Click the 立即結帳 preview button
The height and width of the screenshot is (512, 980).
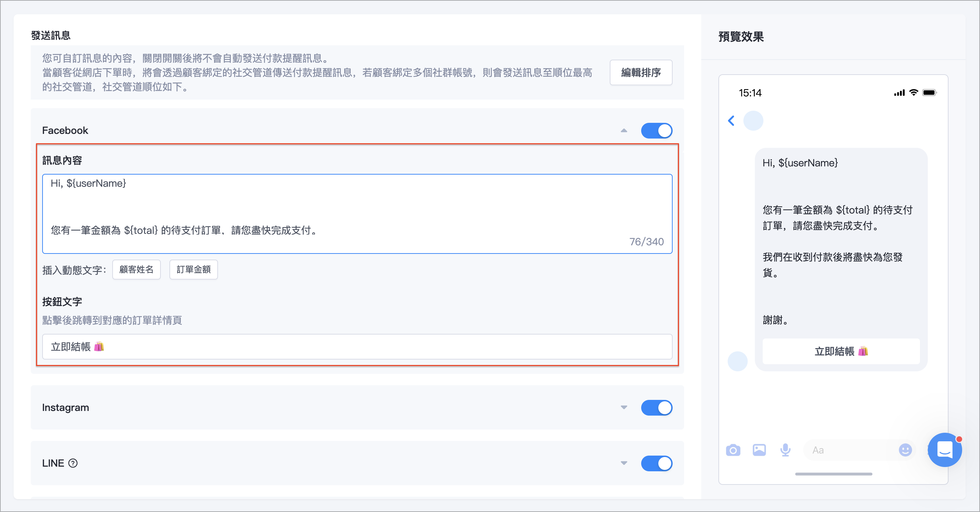pyautogui.click(x=841, y=351)
